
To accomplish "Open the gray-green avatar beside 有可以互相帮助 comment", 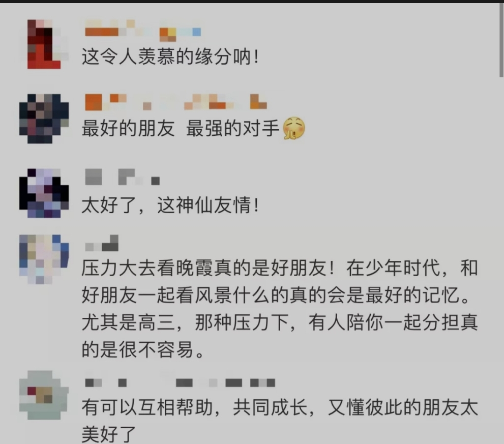I will pos(44,395).
